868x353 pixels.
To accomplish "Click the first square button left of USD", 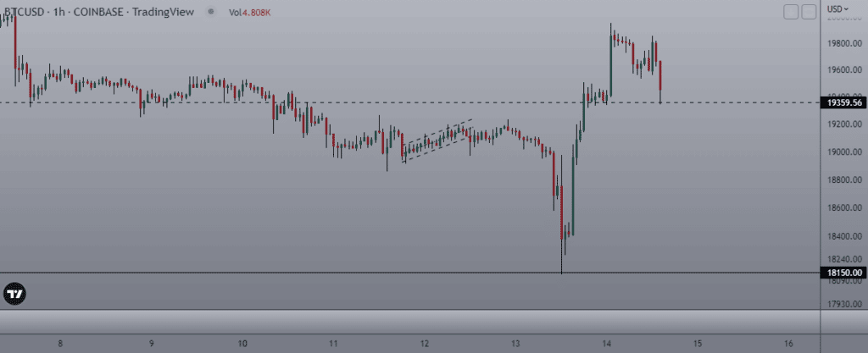I will [x=792, y=12].
